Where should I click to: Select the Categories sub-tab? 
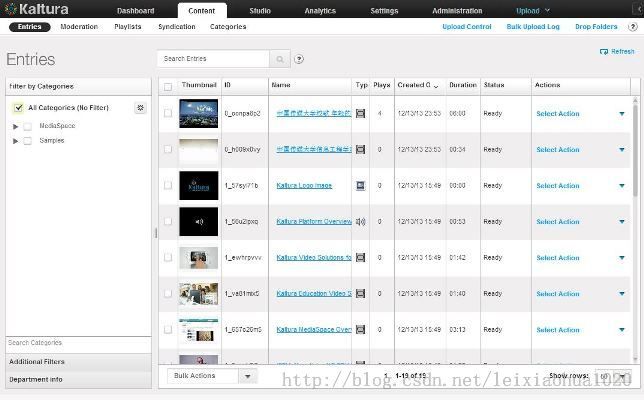(228, 27)
